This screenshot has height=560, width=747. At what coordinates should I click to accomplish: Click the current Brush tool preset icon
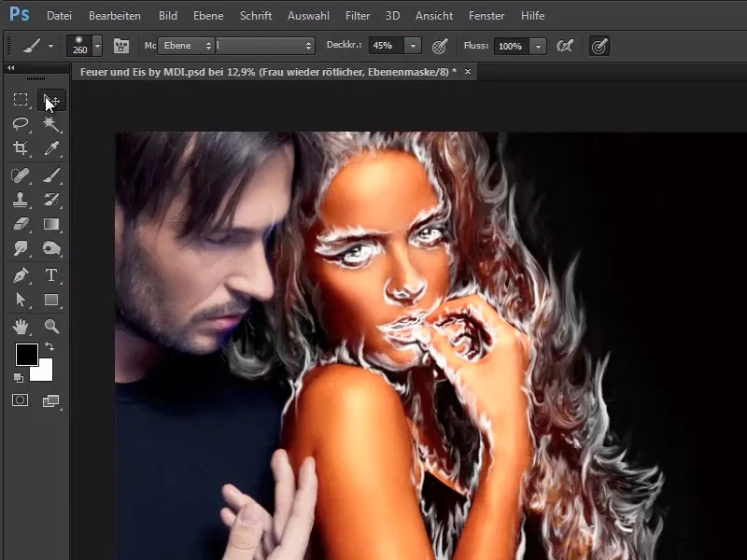(32, 46)
